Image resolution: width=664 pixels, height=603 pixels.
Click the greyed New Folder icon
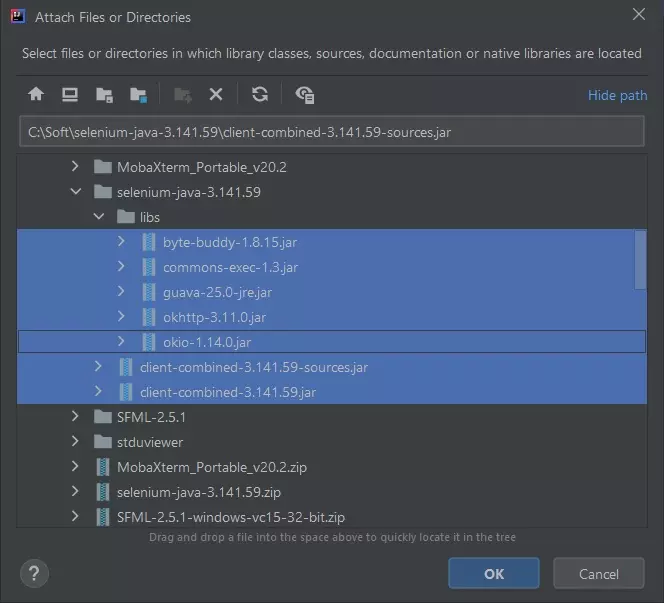[x=183, y=95]
